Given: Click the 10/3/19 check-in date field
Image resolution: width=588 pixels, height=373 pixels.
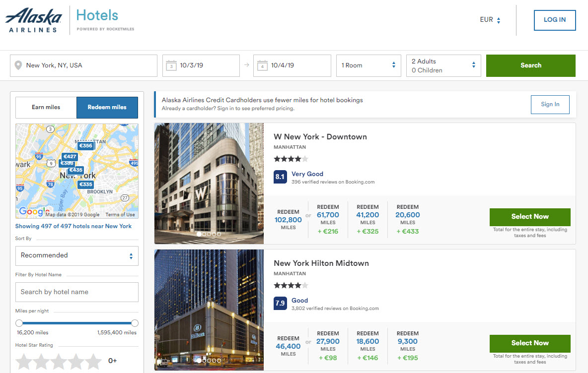Looking at the screenshot, I should coord(201,65).
